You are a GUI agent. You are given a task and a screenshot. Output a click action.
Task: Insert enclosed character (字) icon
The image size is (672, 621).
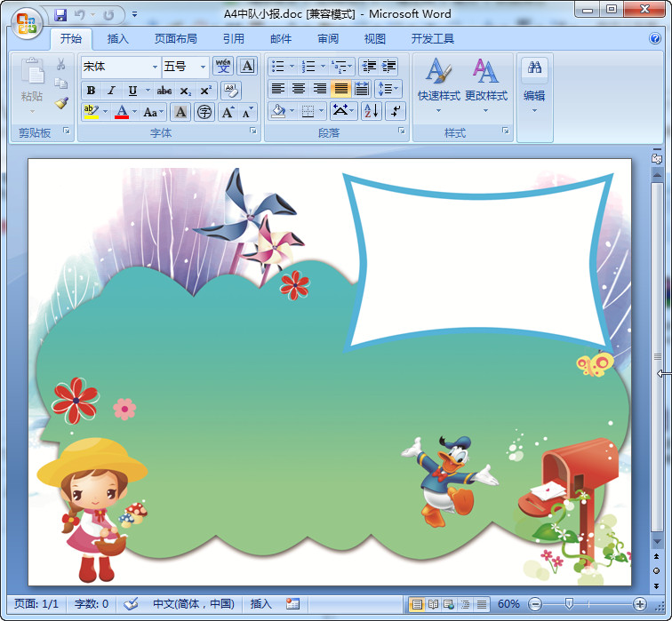click(204, 112)
